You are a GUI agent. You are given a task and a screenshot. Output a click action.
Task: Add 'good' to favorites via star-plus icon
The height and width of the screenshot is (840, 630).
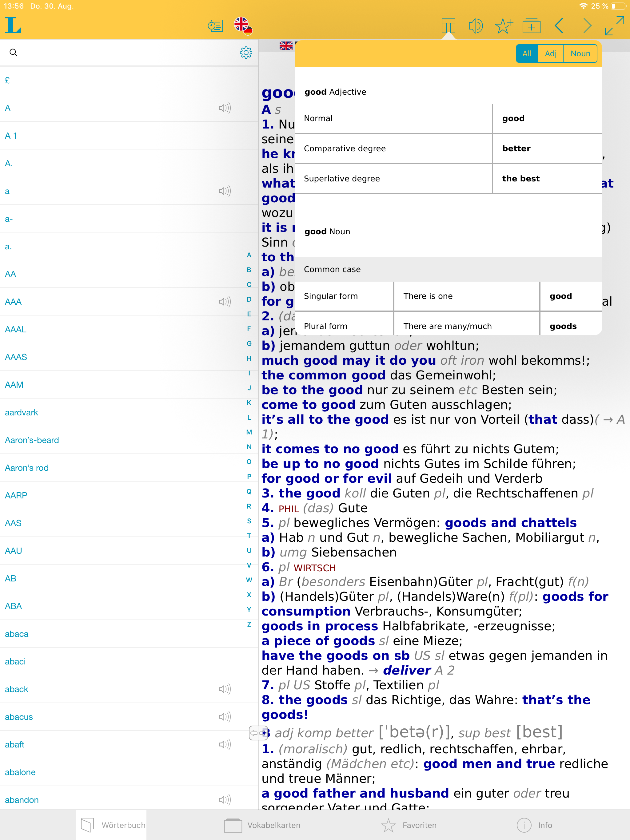click(504, 26)
